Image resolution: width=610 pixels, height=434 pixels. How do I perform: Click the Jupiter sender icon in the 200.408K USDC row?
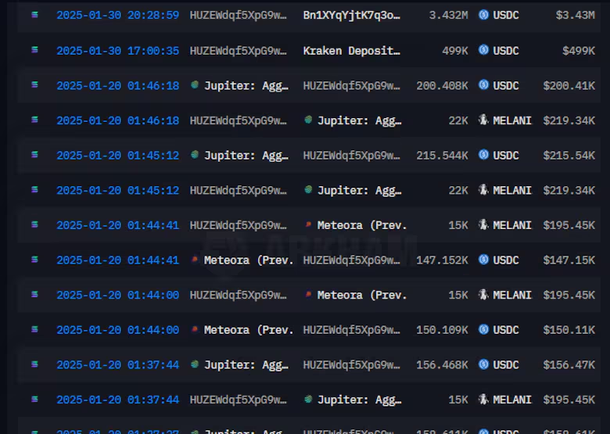click(195, 85)
